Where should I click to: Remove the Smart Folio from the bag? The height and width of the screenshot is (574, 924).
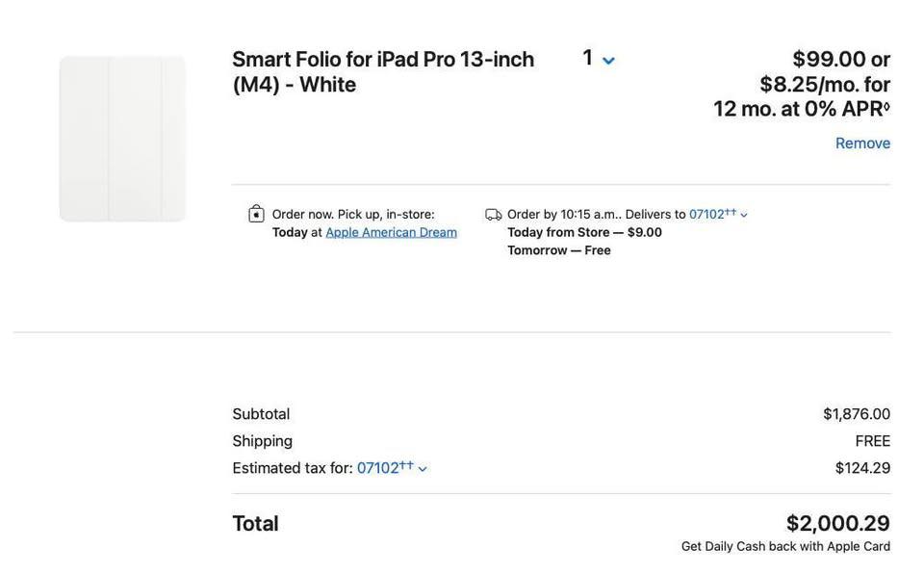tap(862, 143)
